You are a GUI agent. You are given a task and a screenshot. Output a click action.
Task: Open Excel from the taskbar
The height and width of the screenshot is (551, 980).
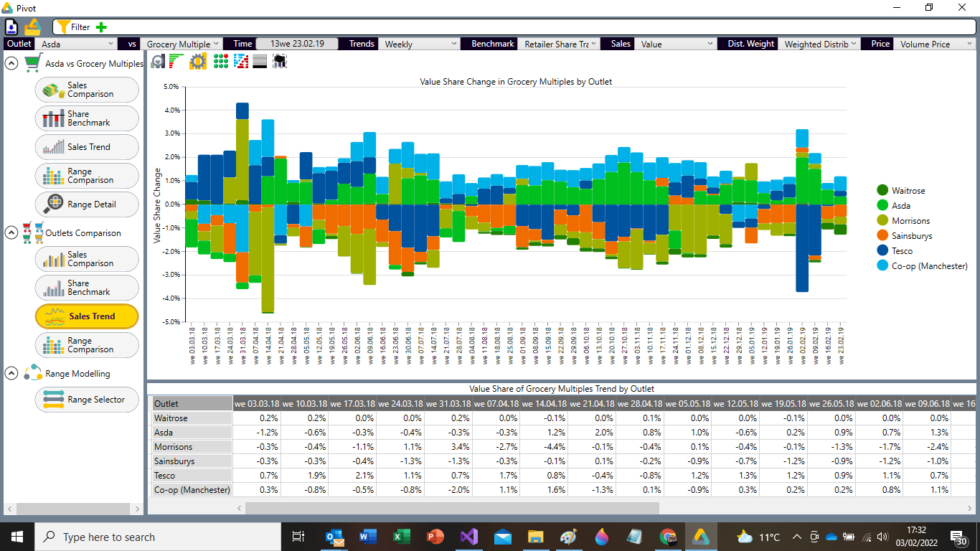401,537
